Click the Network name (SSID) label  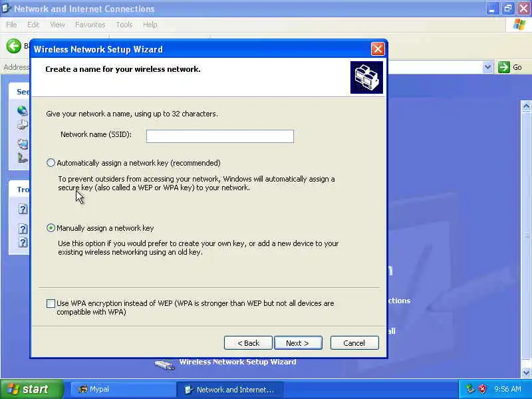click(x=96, y=134)
